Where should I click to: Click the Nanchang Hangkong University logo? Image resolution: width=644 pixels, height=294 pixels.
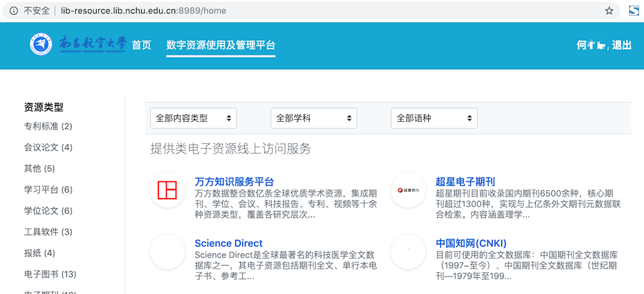click(78, 44)
